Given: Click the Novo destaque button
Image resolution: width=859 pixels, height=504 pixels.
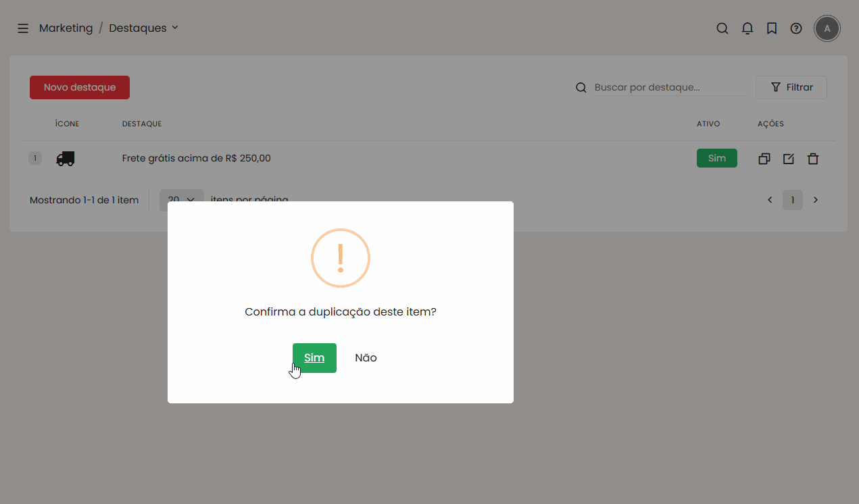Looking at the screenshot, I should pyautogui.click(x=80, y=87).
